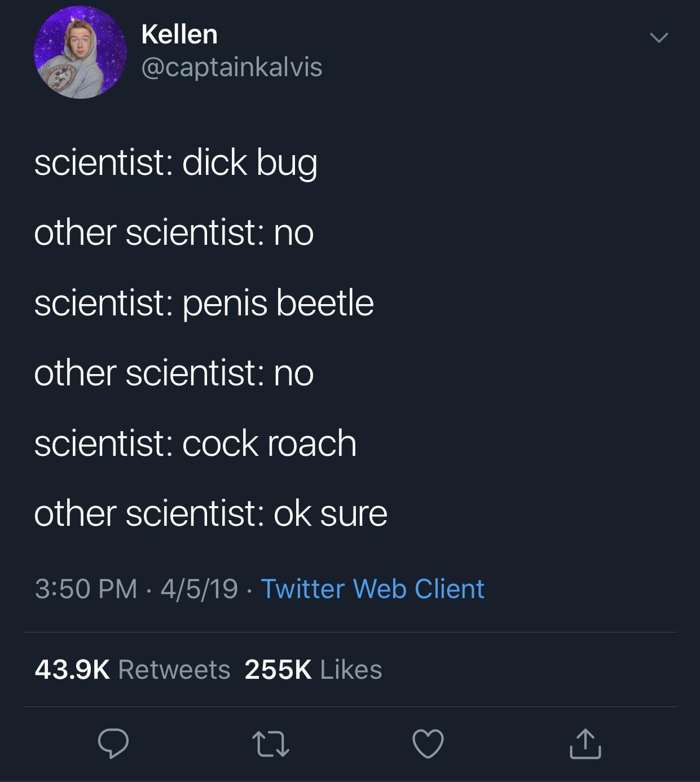The height and width of the screenshot is (782, 700).
Task: Click the reply speech bubble icon
Action: click(113, 744)
